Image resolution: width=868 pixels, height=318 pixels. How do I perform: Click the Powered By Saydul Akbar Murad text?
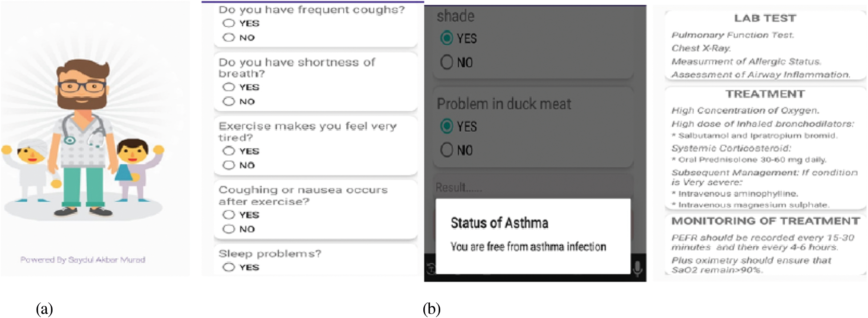point(83,260)
